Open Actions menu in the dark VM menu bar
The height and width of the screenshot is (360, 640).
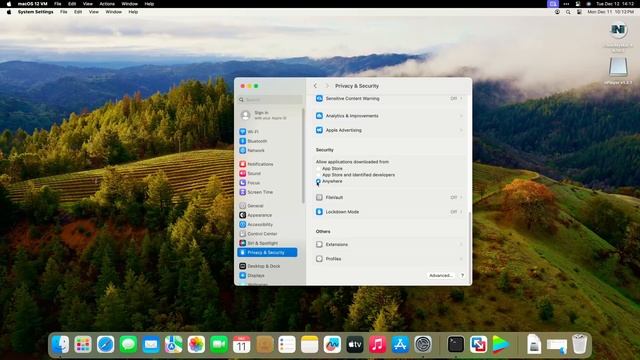[107, 4]
